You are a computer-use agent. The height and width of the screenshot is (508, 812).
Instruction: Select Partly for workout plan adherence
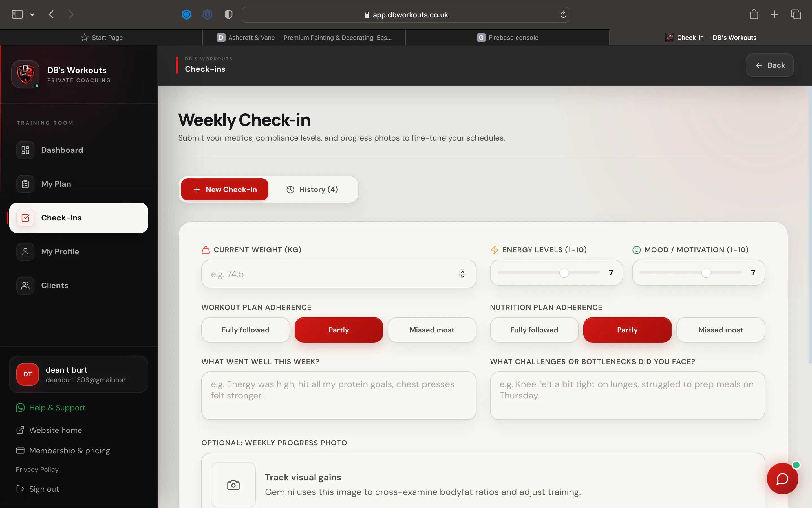point(339,330)
